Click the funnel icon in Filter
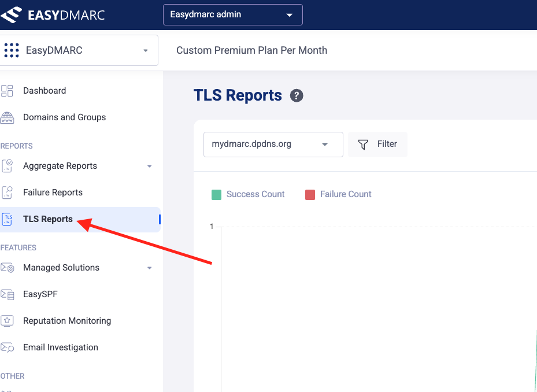 363,145
